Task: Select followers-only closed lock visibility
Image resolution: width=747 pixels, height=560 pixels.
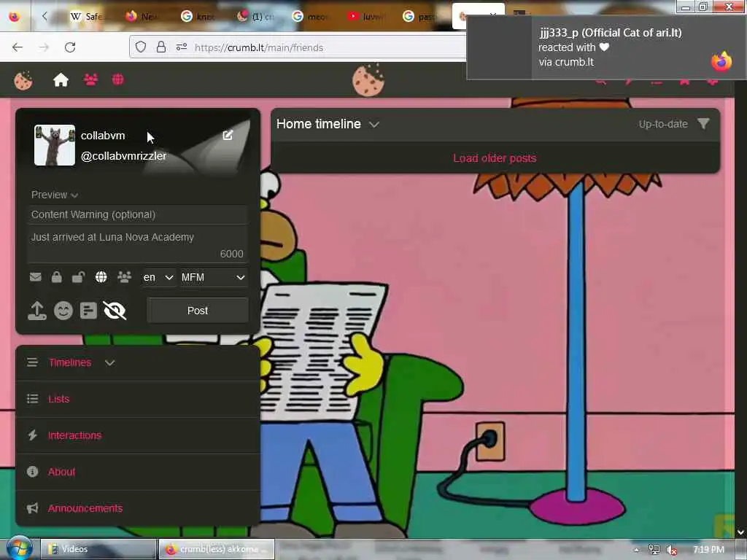Action: 57,277
